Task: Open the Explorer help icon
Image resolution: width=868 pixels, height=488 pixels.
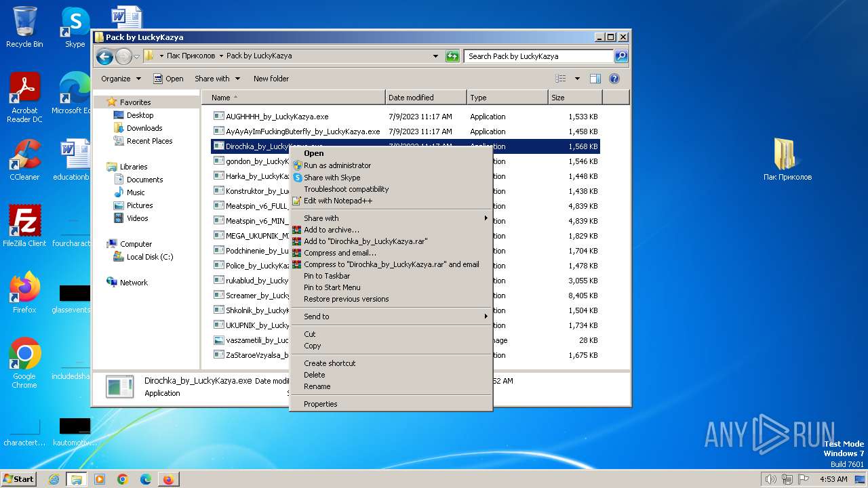Action: (x=614, y=79)
